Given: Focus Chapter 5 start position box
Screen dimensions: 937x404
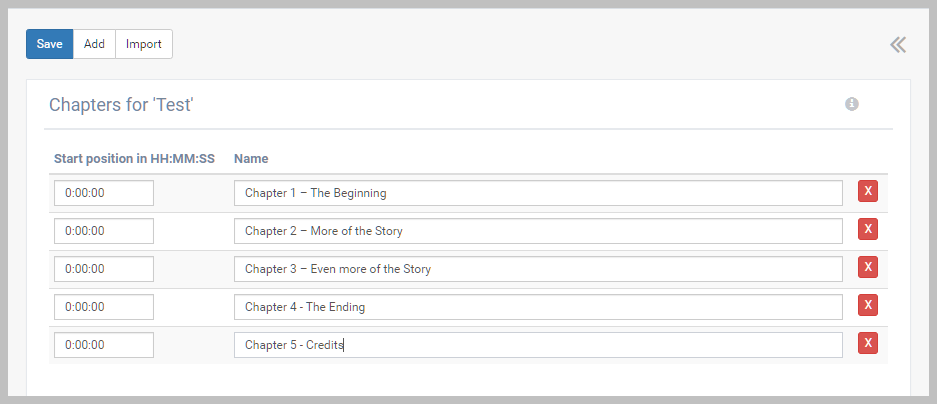Looking at the screenshot, I should [x=104, y=345].
